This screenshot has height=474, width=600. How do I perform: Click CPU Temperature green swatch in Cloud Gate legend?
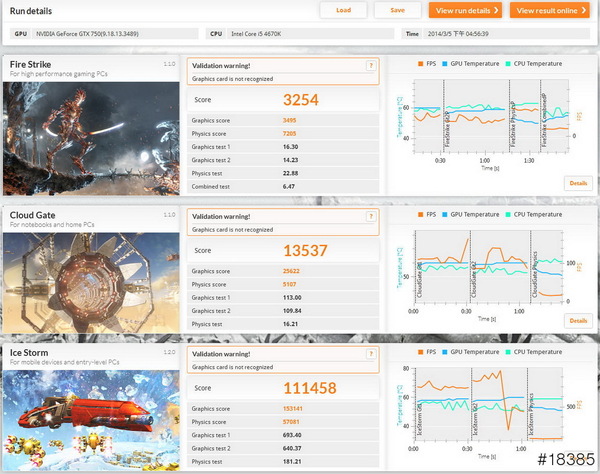(509, 213)
